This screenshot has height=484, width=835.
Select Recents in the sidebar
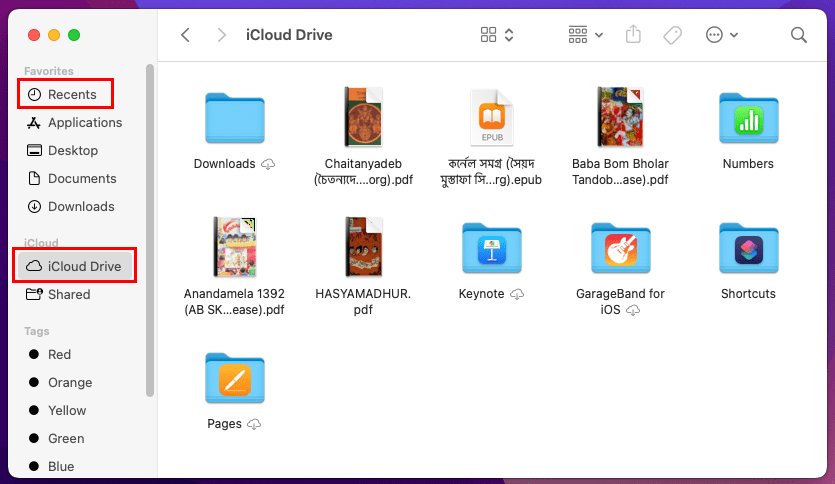65,94
